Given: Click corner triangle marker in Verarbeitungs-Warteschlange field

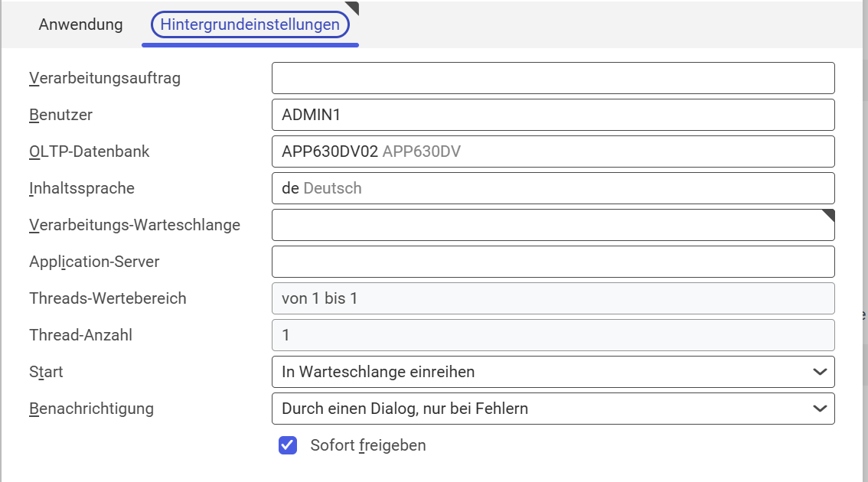Looking at the screenshot, I should click(829, 215).
